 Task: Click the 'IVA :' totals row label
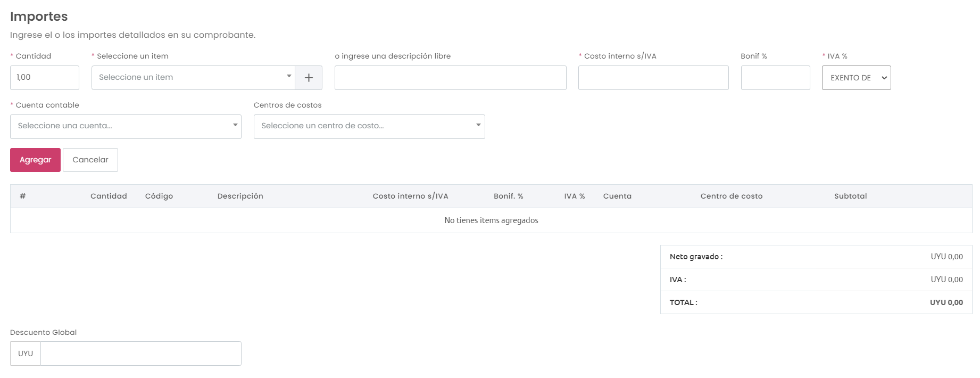[x=678, y=280]
